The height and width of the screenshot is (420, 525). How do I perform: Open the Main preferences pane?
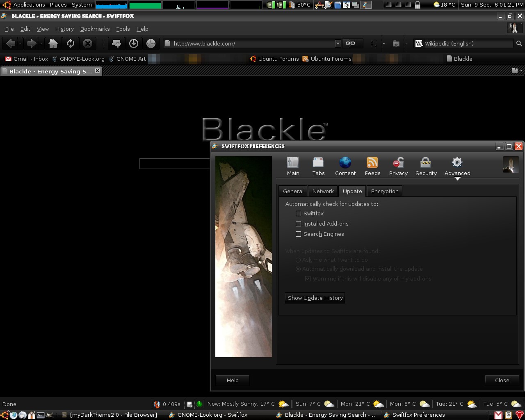click(x=293, y=167)
